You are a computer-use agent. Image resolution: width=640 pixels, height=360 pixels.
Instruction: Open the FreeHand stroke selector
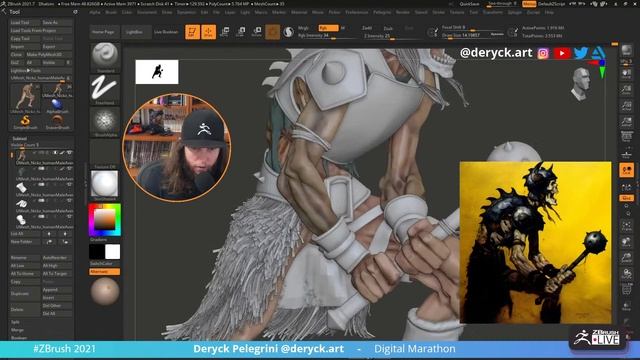point(105,90)
